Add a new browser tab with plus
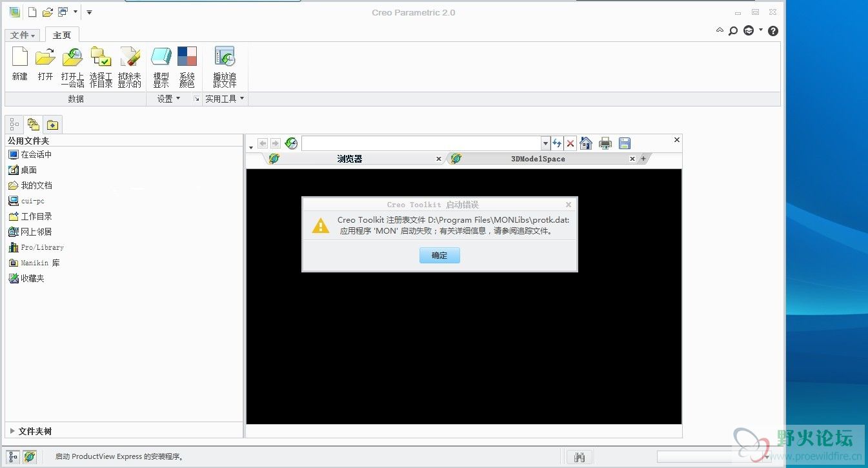Image resolution: width=868 pixels, height=468 pixels. pyautogui.click(x=643, y=159)
